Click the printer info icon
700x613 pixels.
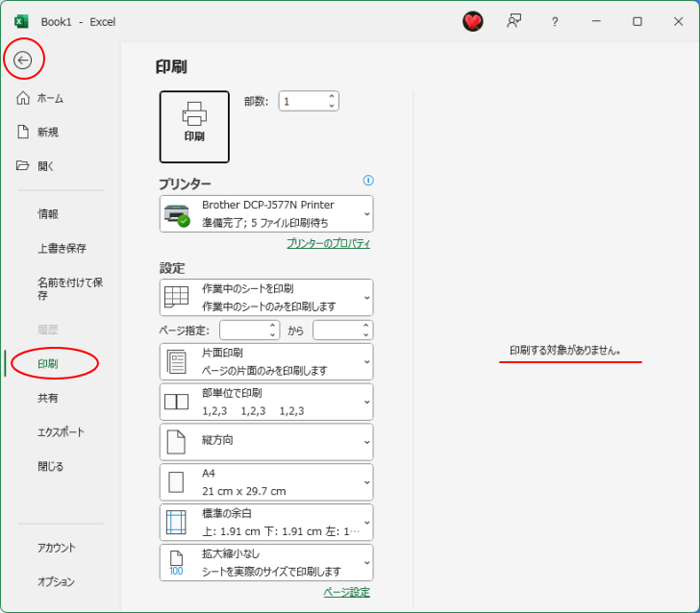point(367,181)
